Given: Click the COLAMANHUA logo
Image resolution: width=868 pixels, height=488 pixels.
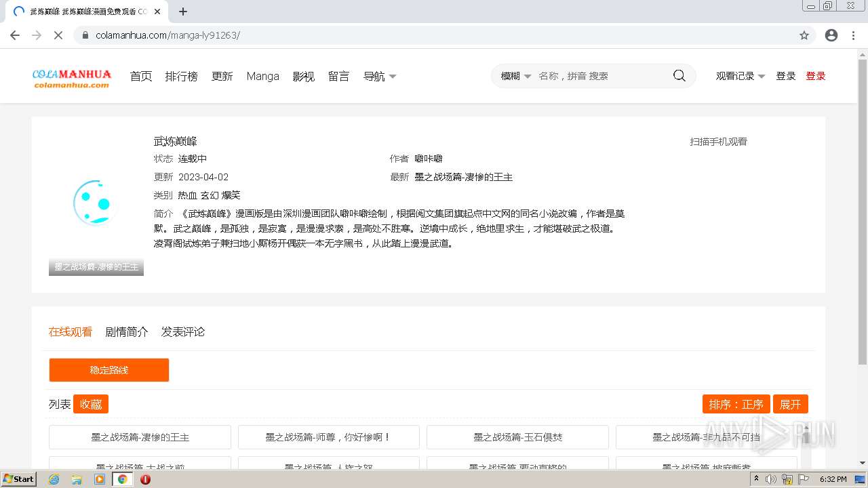Looking at the screenshot, I should [x=72, y=78].
